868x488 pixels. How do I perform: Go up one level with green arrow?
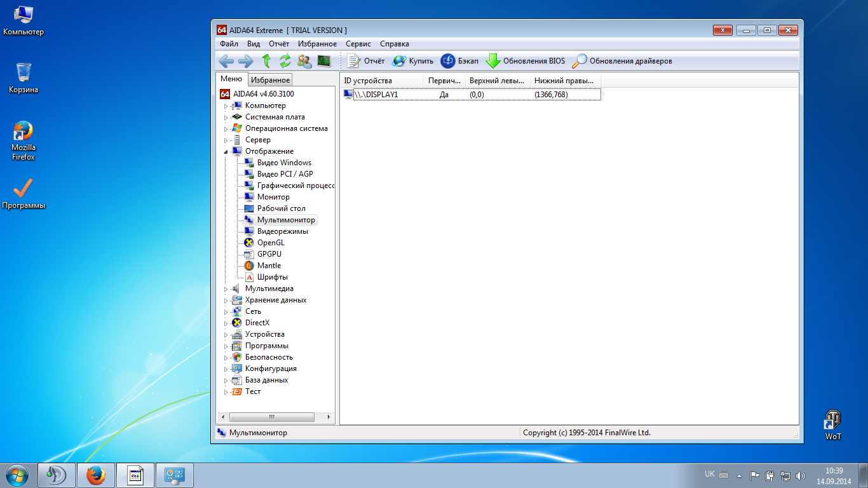[x=266, y=61]
